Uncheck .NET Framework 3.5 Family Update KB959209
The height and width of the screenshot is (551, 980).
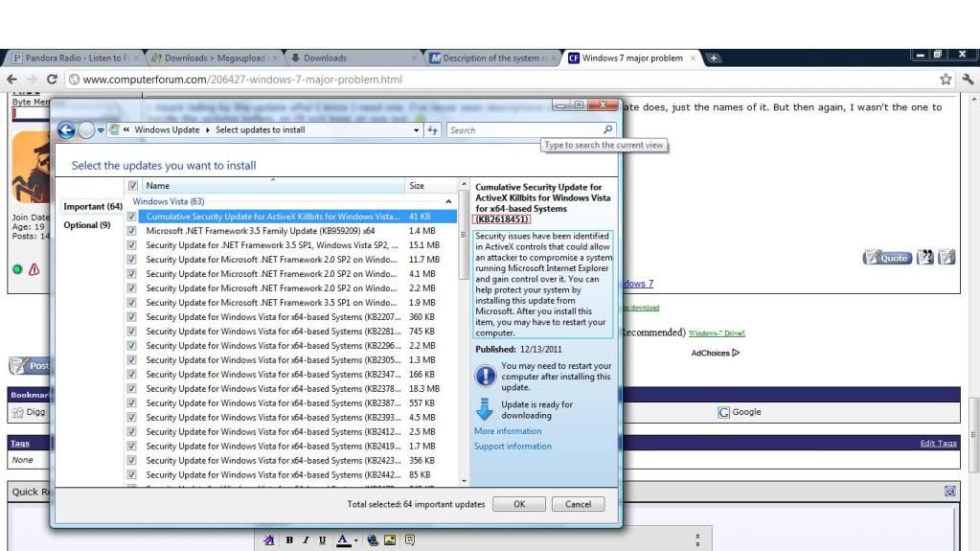tap(131, 231)
